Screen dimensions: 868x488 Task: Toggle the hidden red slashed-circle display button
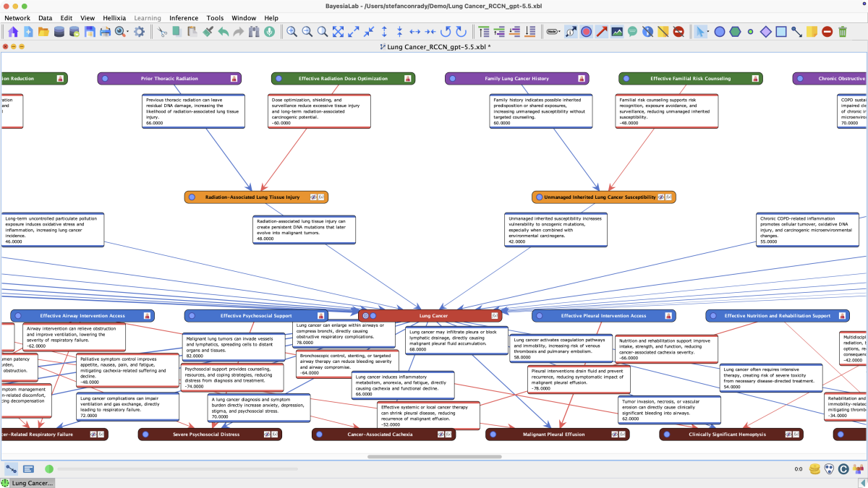[678, 32]
